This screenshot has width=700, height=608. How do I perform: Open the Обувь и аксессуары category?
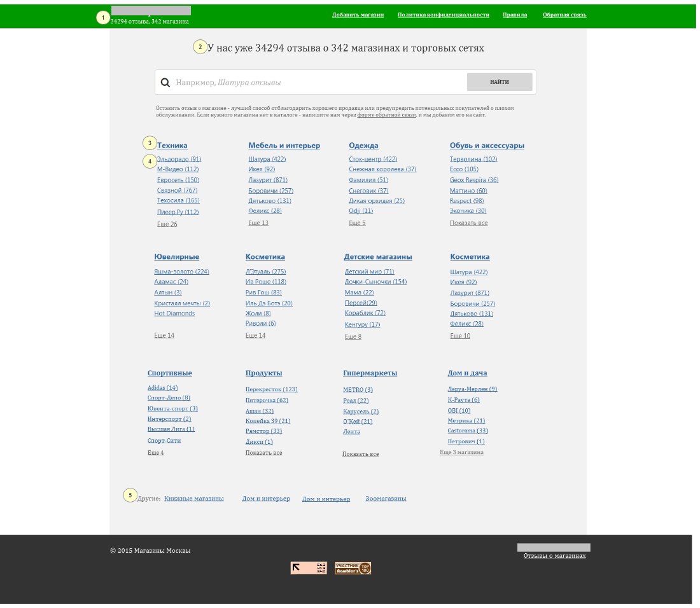(487, 146)
